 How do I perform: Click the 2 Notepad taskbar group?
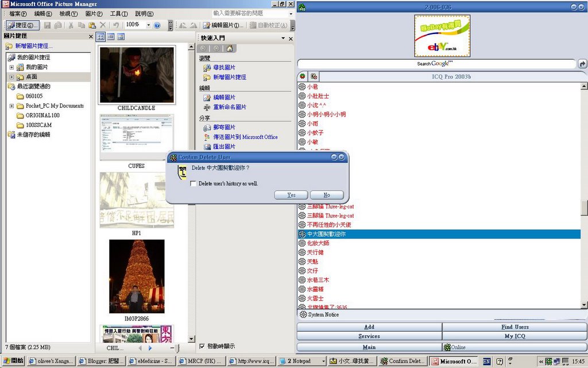(302, 361)
